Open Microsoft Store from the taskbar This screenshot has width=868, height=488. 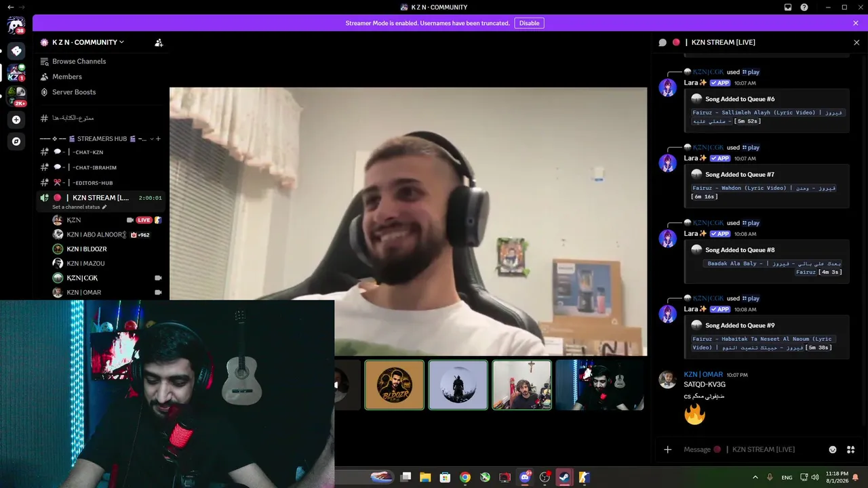pos(445,477)
